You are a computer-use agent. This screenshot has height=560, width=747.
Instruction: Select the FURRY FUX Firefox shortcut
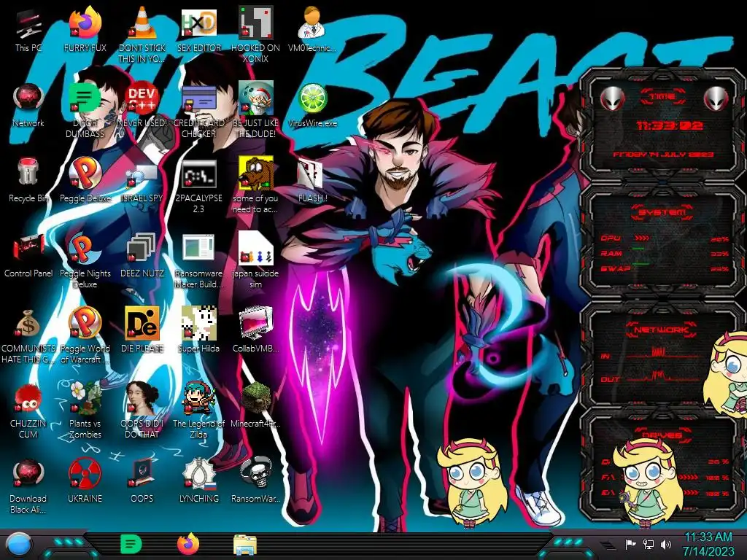(85, 29)
